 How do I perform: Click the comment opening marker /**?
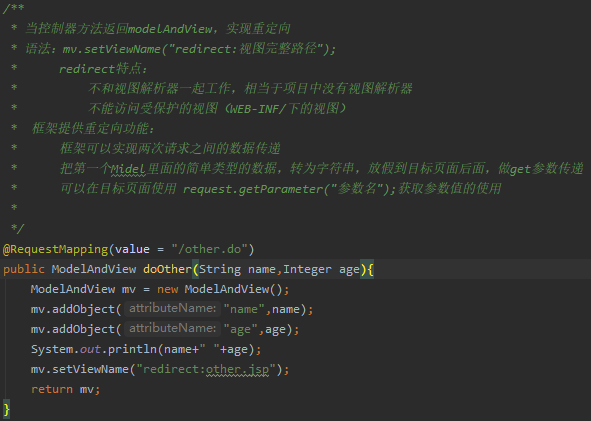14,8
